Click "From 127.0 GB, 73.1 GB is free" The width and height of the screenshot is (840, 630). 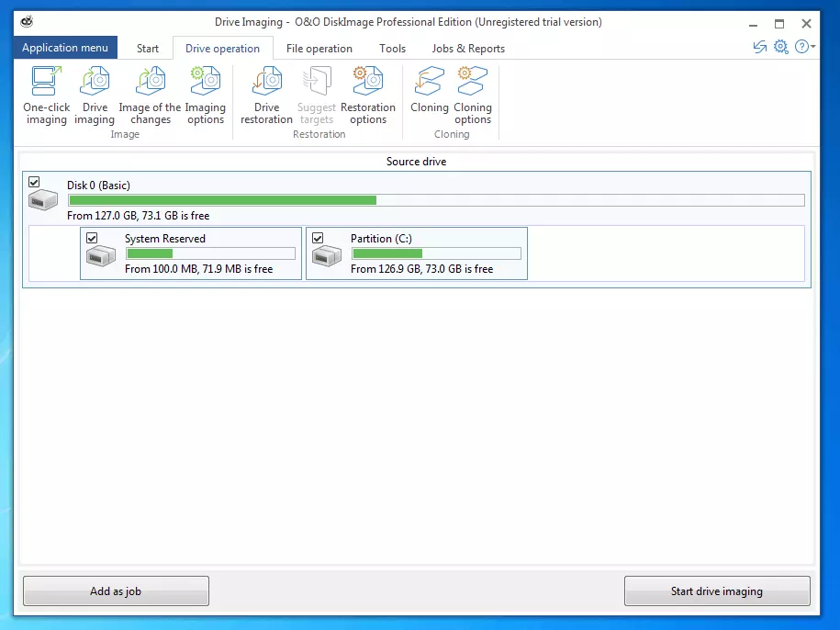click(139, 216)
